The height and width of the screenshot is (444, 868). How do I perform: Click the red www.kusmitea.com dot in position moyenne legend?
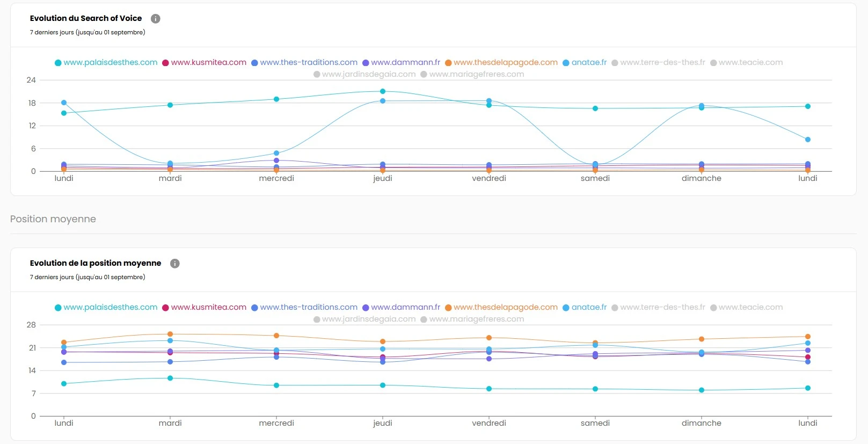coord(166,308)
